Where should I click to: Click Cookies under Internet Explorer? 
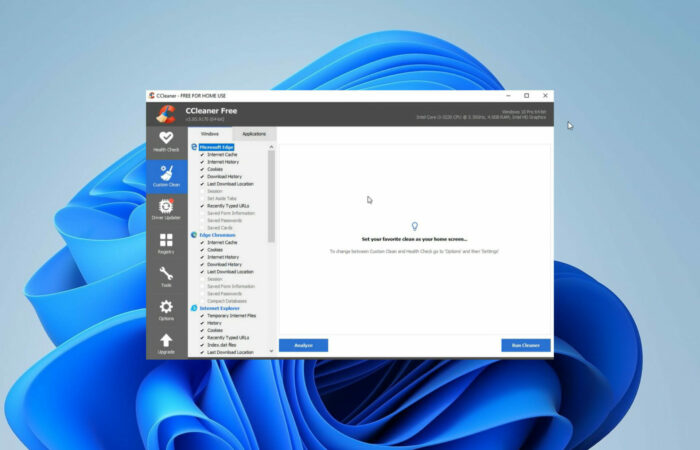215,330
